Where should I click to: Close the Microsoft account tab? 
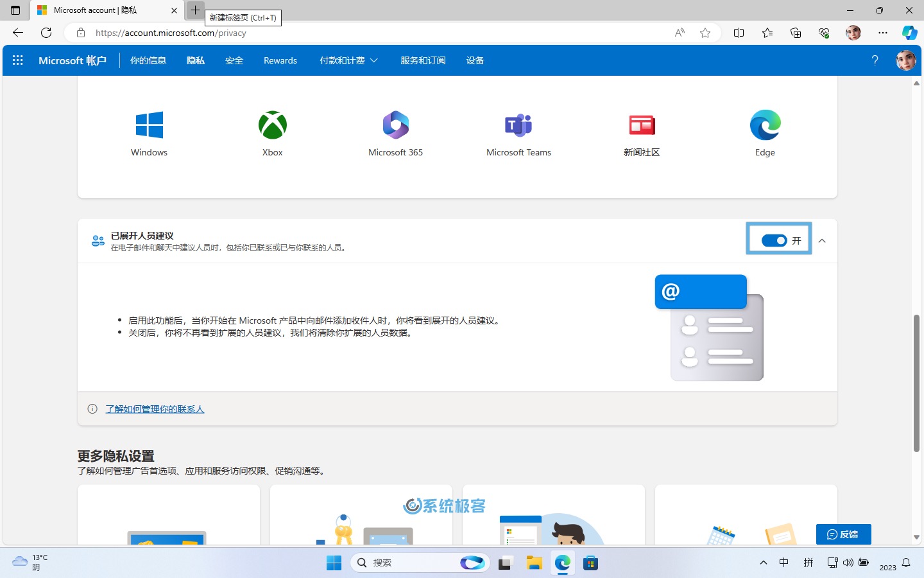[174, 10]
